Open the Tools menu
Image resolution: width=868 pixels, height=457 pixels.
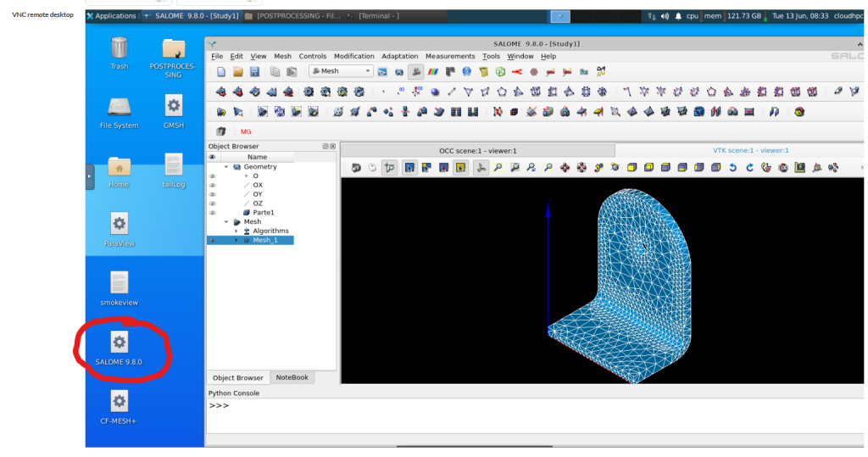pos(491,57)
